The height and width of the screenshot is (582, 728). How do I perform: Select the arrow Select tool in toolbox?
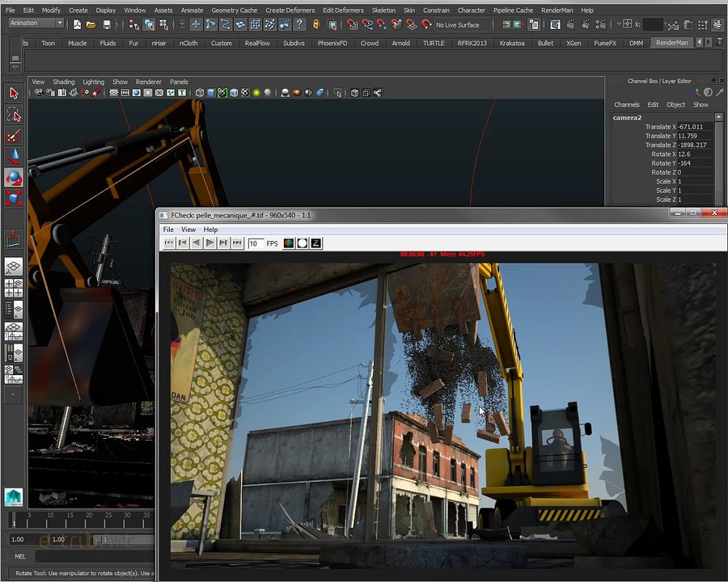(x=14, y=93)
